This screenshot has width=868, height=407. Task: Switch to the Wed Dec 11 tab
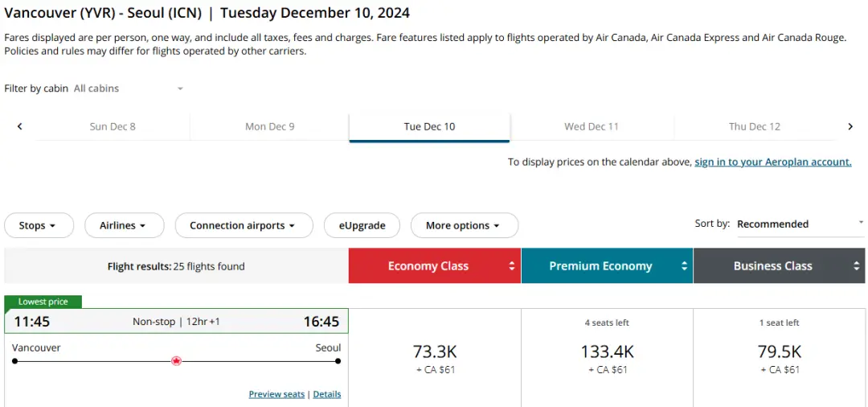click(592, 126)
